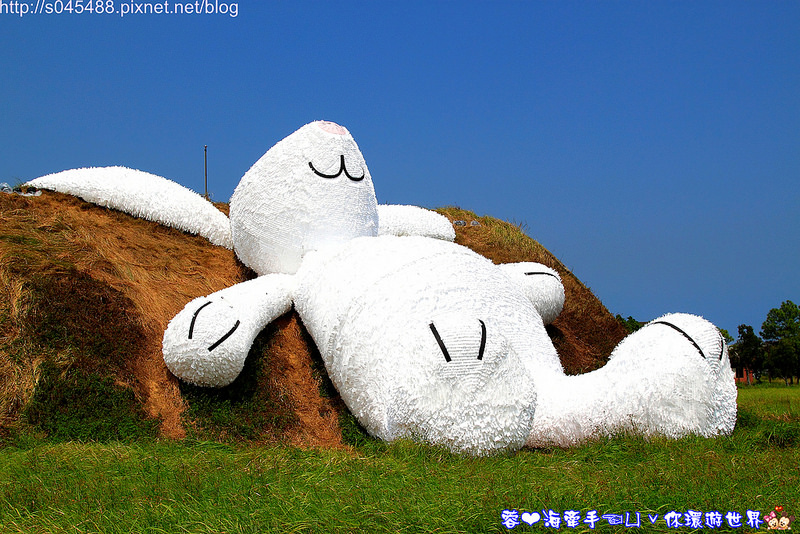Click the Chinese watermark text at bottom right
The width and height of the screenshot is (800, 534).
[632, 519]
